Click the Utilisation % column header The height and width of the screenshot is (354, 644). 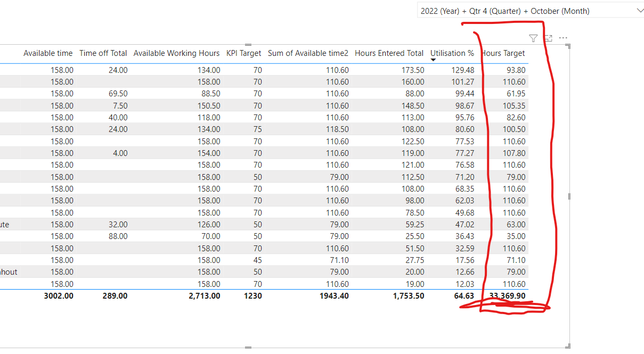[x=452, y=53]
